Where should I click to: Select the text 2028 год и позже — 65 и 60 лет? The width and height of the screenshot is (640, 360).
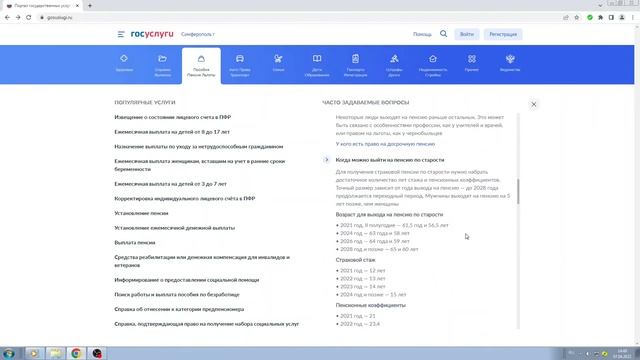(379, 249)
